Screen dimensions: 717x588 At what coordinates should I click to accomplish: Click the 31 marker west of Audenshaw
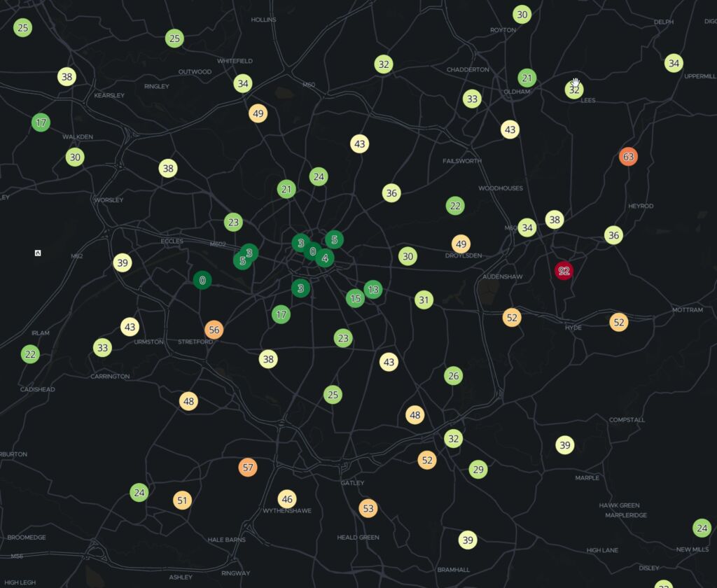click(424, 300)
